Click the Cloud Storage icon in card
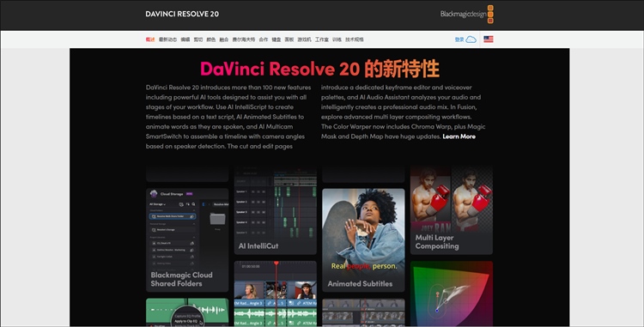Image resolution: width=644 pixels, height=327 pixels. 154,194
